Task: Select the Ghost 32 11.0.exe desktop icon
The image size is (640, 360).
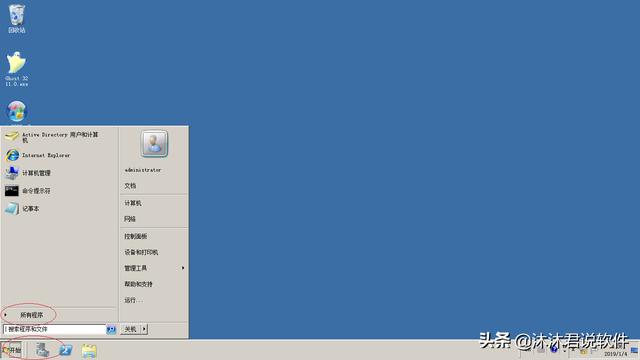Action: pyautogui.click(x=16, y=69)
